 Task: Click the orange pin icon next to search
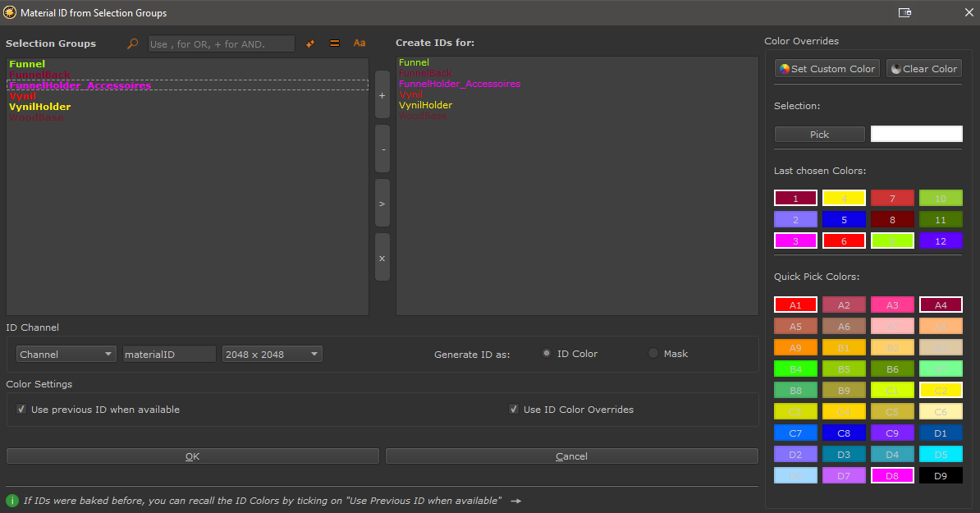click(310, 44)
